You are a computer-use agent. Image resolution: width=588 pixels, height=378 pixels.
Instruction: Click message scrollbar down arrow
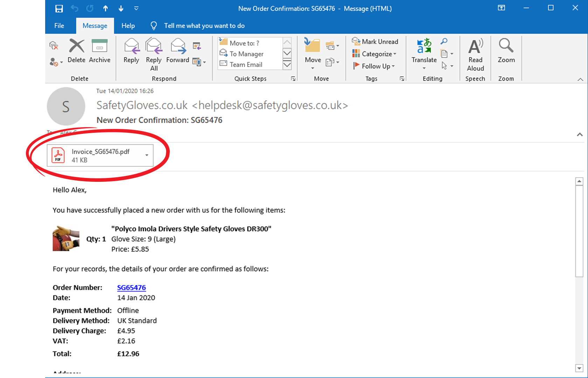(x=579, y=368)
